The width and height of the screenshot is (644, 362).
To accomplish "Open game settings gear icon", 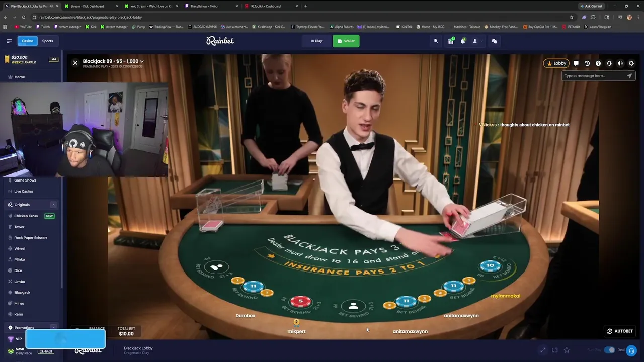I will tap(631, 63).
